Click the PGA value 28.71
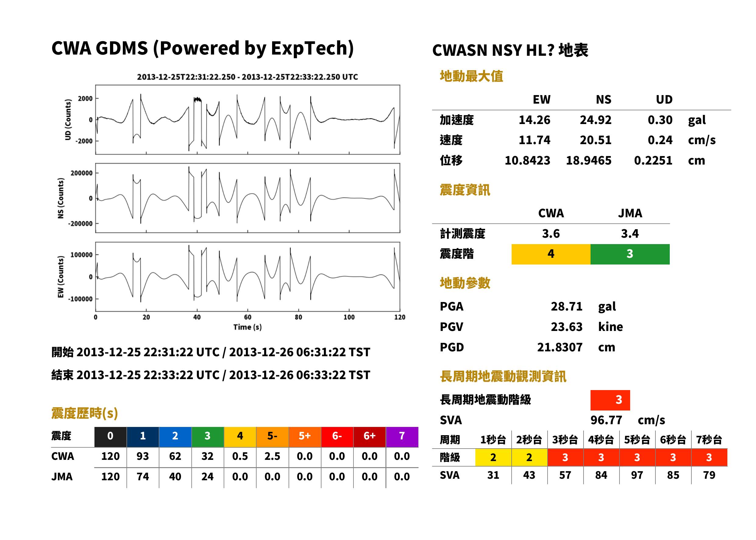The width and height of the screenshot is (756, 540). (566, 306)
